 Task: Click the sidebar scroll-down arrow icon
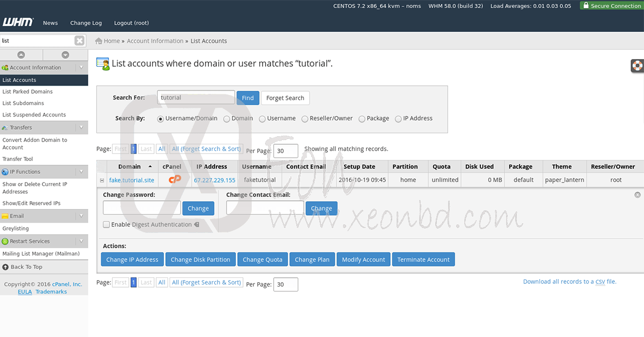pos(65,55)
